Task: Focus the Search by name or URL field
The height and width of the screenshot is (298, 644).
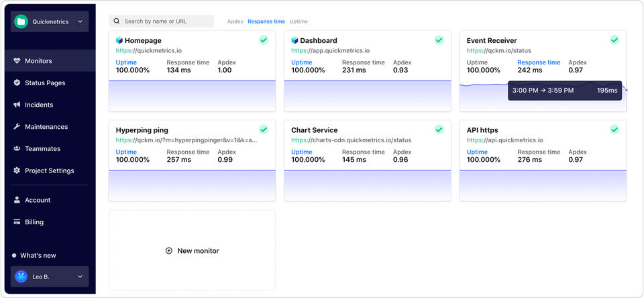Action: (162, 21)
